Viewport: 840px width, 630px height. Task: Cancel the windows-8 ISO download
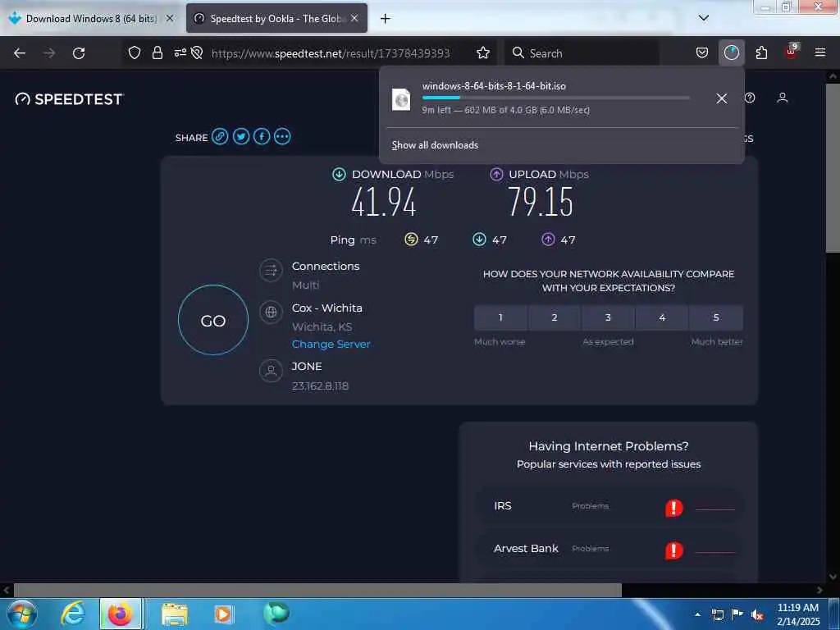tap(722, 98)
